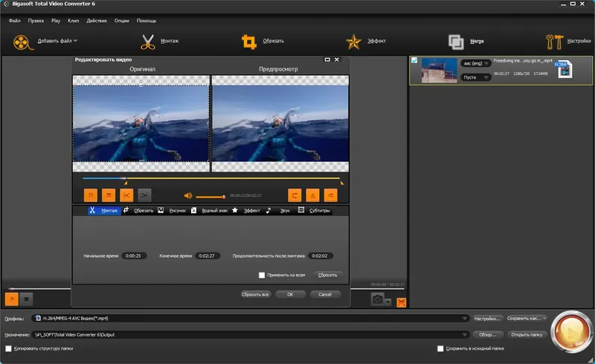Click the Add File film reel icon
The image size is (595, 364).
pos(23,42)
